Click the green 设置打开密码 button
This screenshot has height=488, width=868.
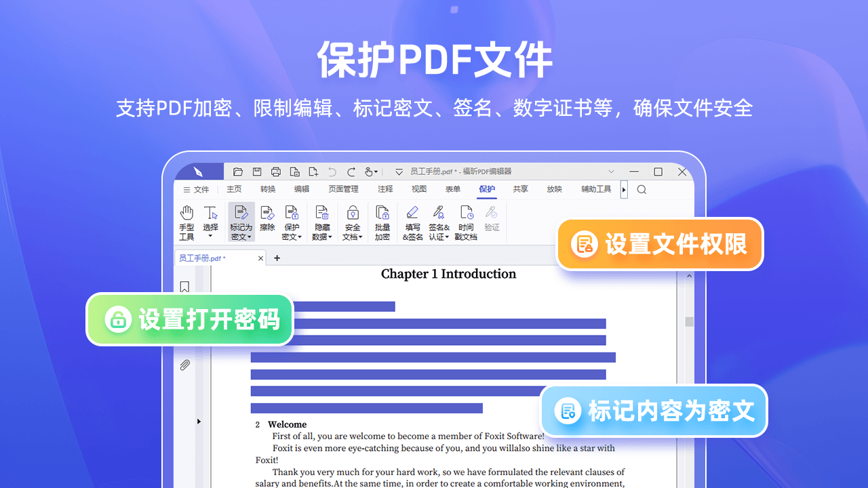pos(189,319)
